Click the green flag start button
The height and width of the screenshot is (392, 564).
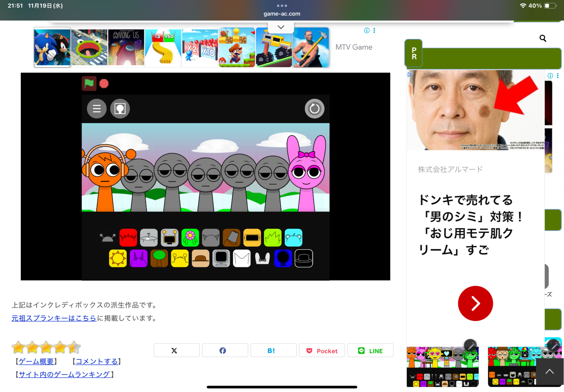pyautogui.click(x=89, y=84)
